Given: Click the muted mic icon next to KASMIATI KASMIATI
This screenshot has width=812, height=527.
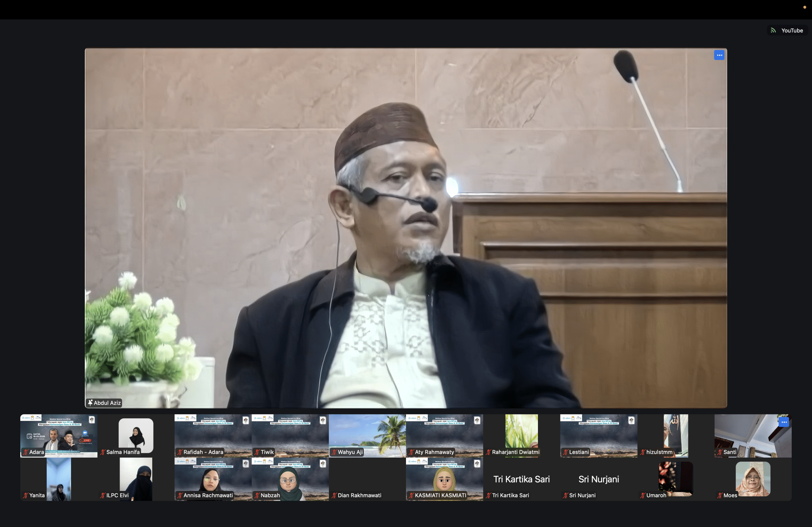Looking at the screenshot, I should (411, 495).
